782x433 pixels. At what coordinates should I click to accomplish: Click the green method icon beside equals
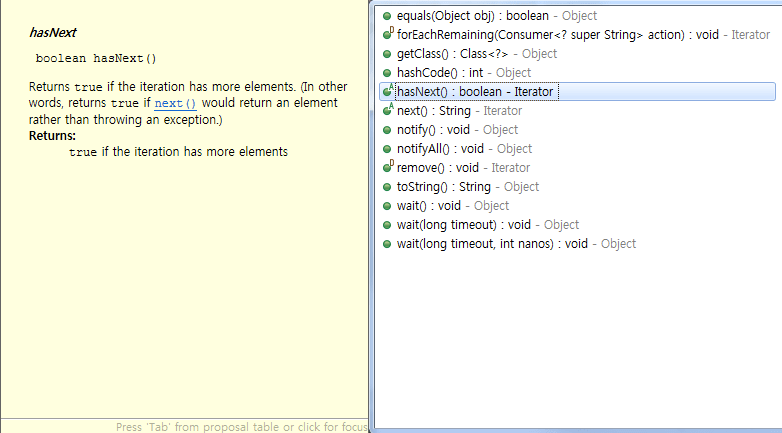click(x=387, y=16)
